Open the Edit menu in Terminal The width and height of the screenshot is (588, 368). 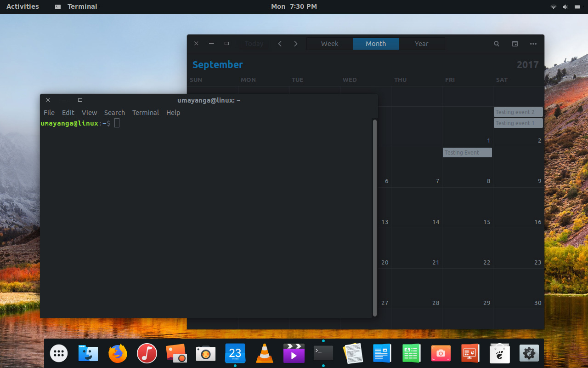(x=68, y=113)
